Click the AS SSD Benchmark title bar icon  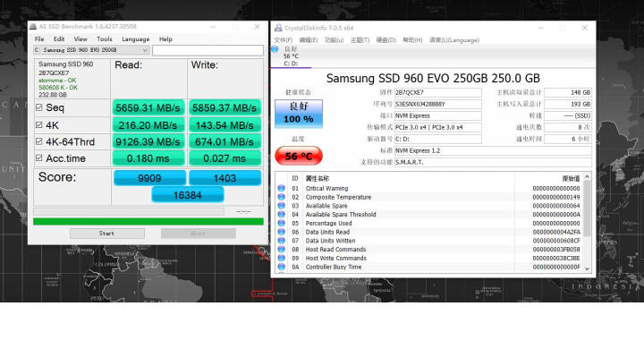click(x=33, y=26)
